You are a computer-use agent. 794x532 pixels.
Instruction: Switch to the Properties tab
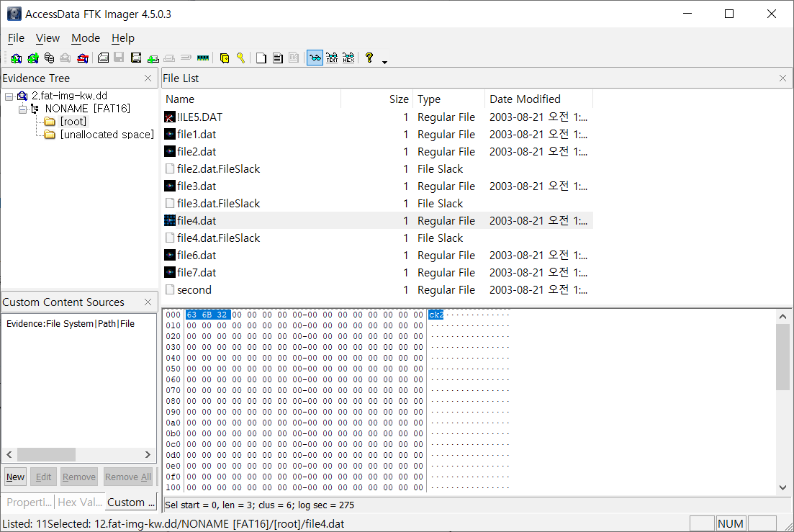click(30, 502)
